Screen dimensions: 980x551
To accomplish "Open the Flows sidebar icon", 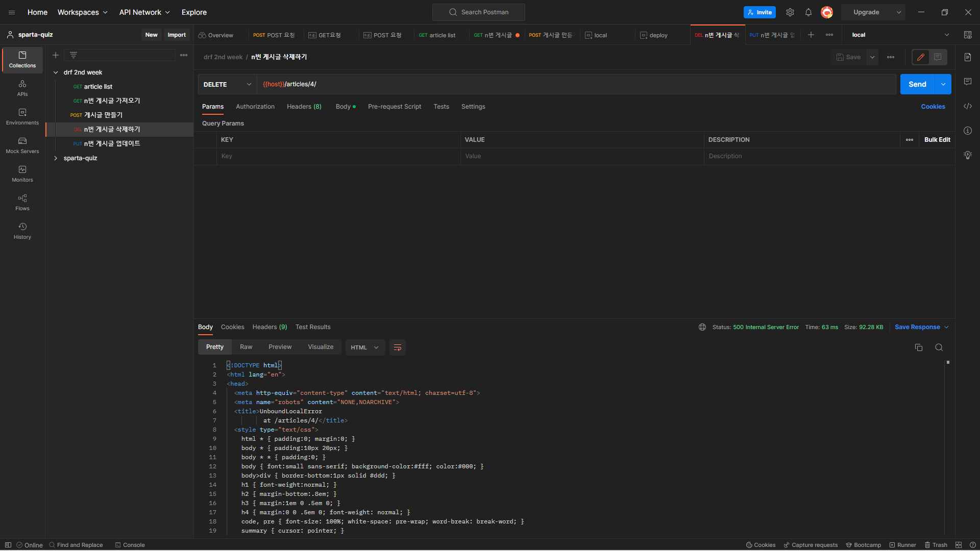I will pos(22,202).
